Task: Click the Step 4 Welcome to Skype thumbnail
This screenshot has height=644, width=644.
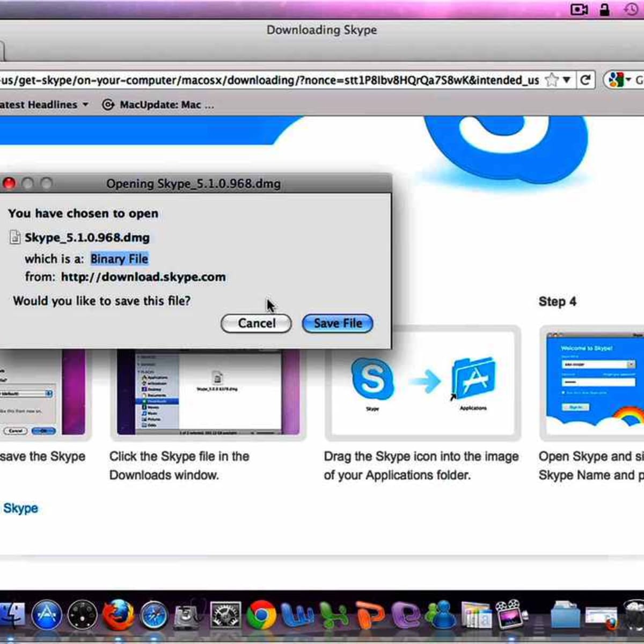Action: pyautogui.click(x=591, y=383)
